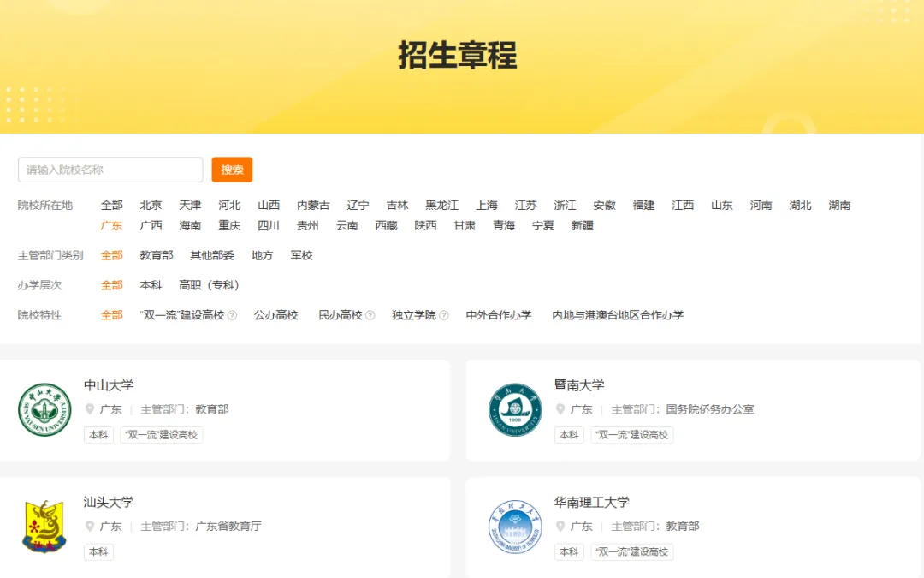Viewport: 924px width, 578px height.
Task: Filter schools located in 陕西
Action: point(425,226)
